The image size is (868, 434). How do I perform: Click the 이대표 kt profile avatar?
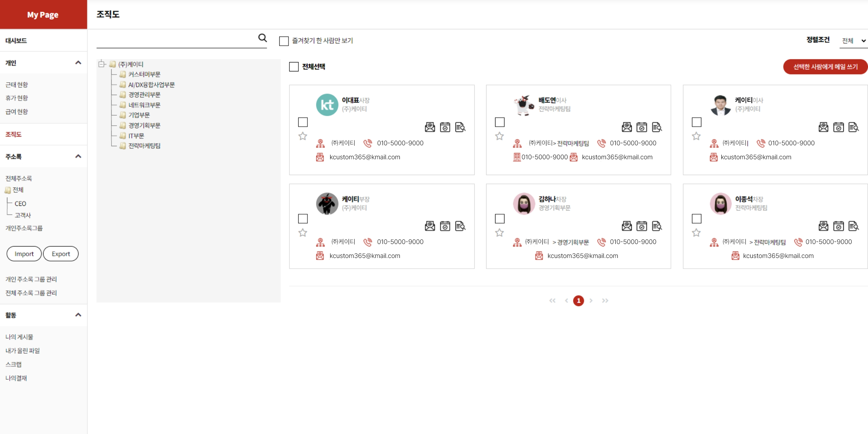pyautogui.click(x=327, y=105)
